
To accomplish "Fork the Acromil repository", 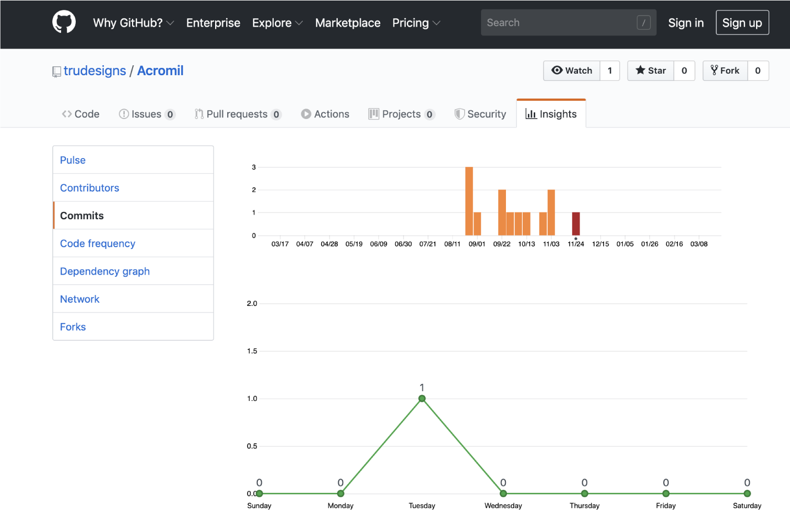I will [x=725, y=70].
